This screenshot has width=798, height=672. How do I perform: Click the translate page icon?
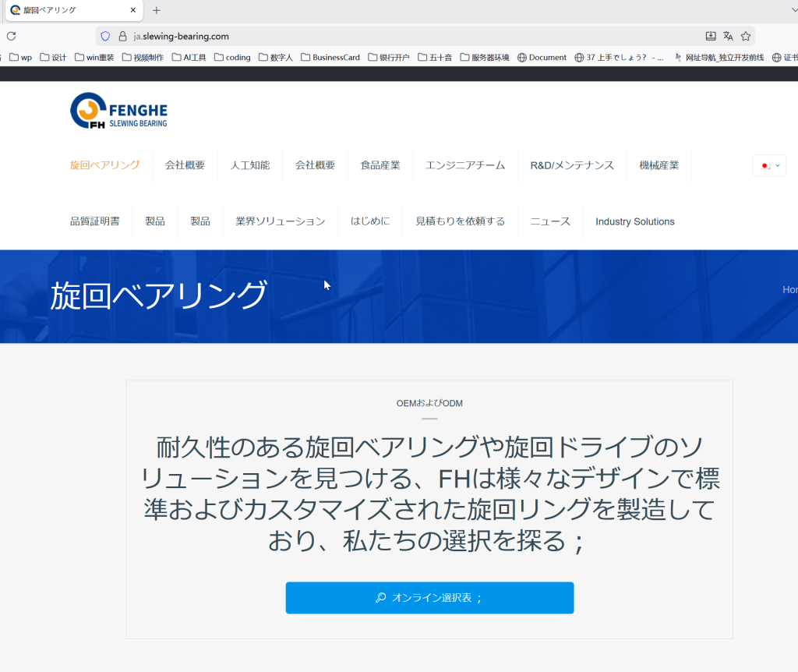(728, 36)
